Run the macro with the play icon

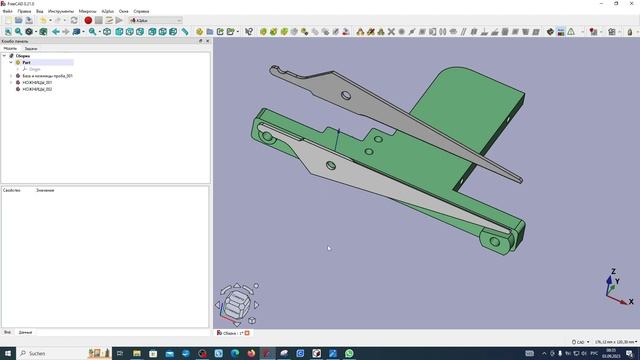(x=119, y=20)
